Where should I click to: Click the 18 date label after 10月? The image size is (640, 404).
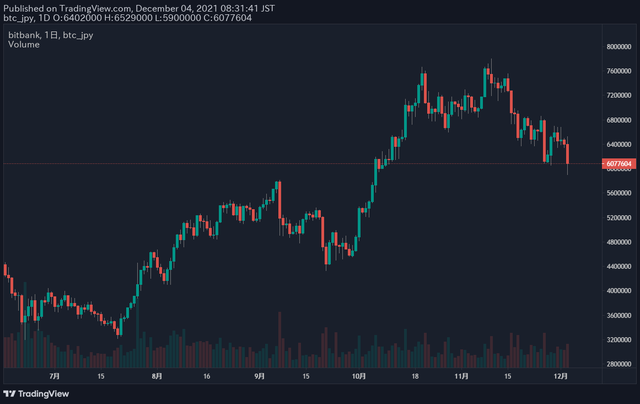coord(415,376)
